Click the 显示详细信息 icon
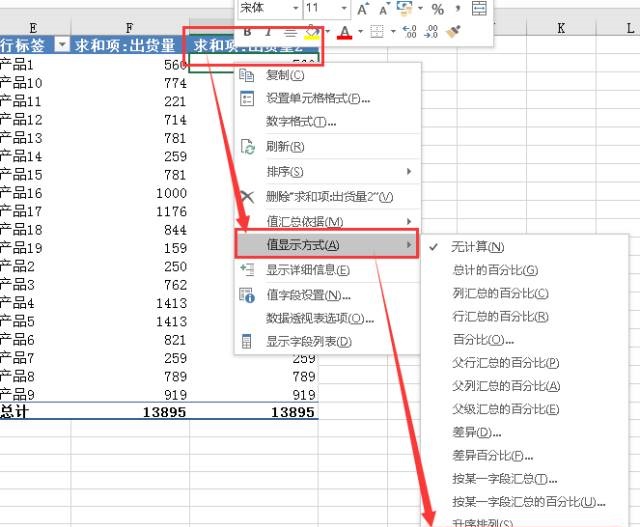The width and height of the screenshot is (640, 527). pos(247,269)
